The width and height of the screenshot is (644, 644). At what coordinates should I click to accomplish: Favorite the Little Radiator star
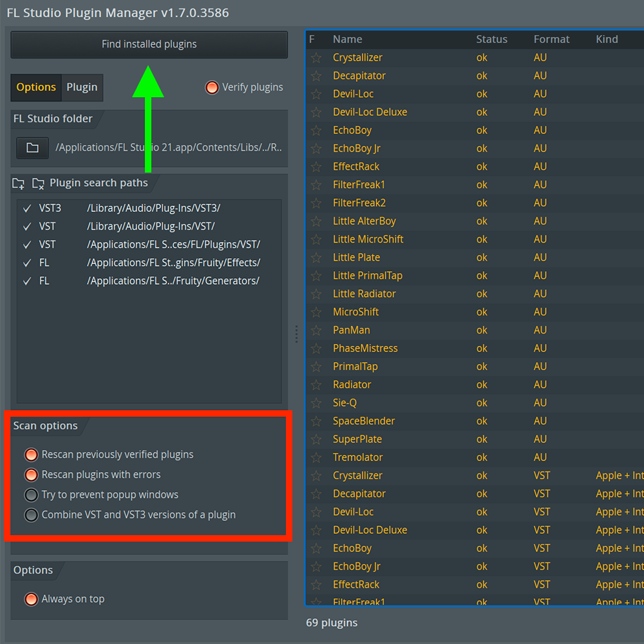pos(316,294)
